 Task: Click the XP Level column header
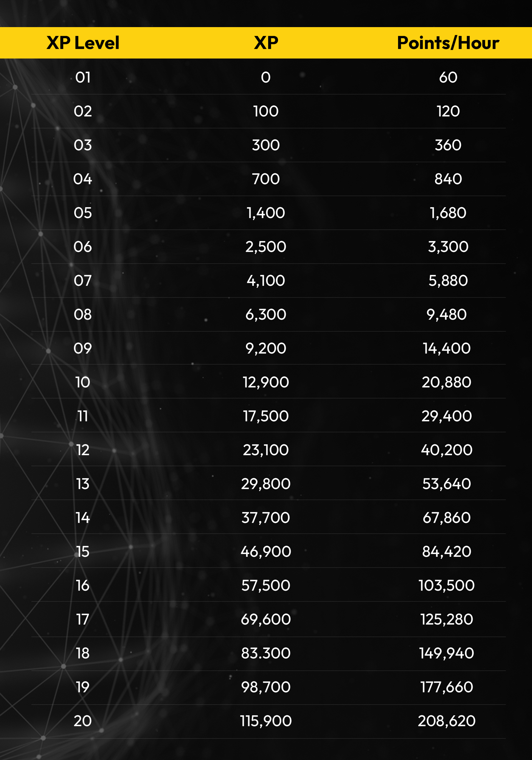click(x=83, y=43)
